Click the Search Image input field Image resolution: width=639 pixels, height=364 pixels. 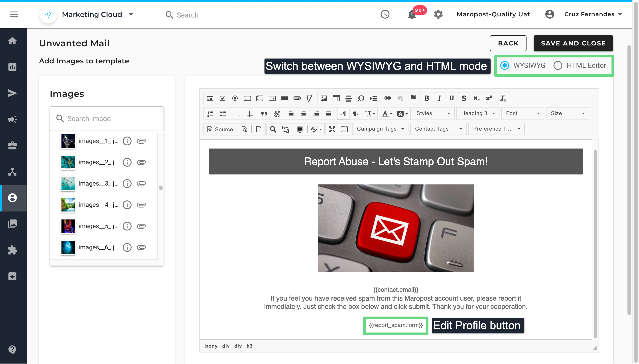pos(107,119)
